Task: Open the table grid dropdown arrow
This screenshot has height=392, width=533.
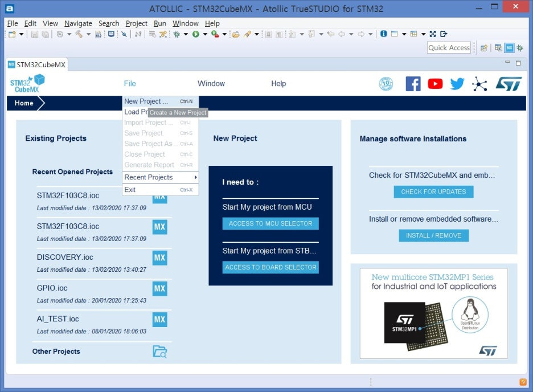Action: (x=423, y=34)
